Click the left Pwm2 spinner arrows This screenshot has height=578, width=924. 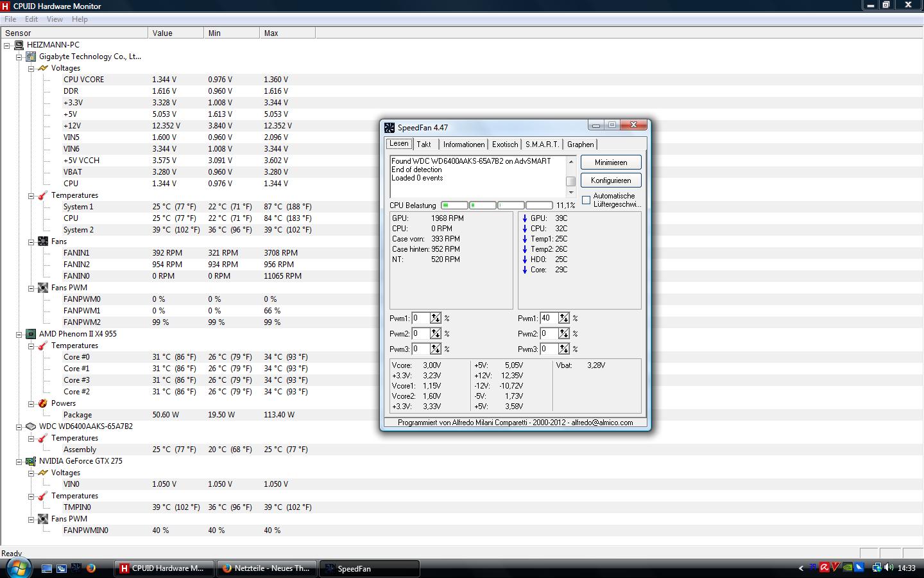pyautogui.click(x=435, y=333)
